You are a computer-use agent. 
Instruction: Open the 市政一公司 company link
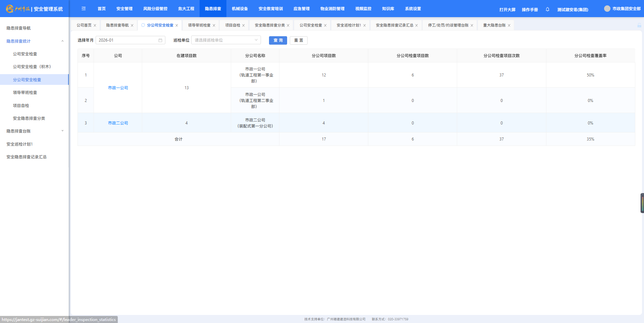tap(118, 88)
